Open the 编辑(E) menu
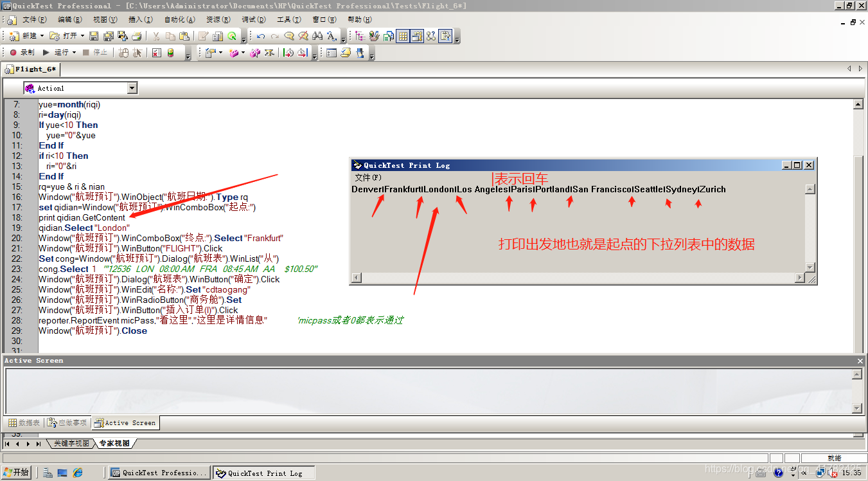Screen dimensions: 868x481 pos(70,20)
